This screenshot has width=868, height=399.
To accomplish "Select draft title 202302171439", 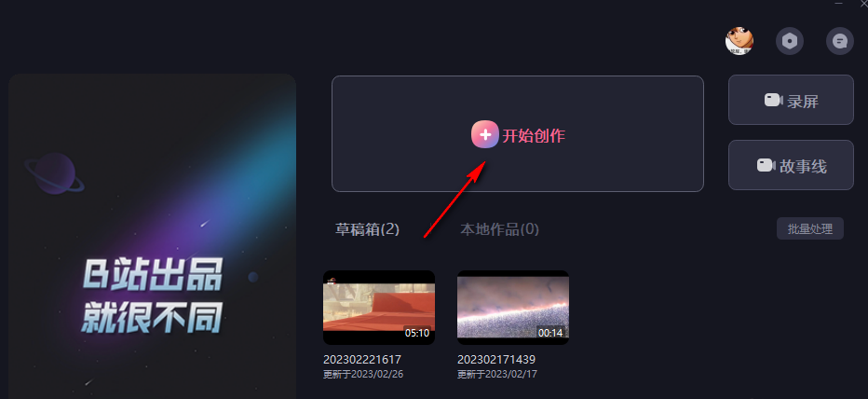I will 496,360.
